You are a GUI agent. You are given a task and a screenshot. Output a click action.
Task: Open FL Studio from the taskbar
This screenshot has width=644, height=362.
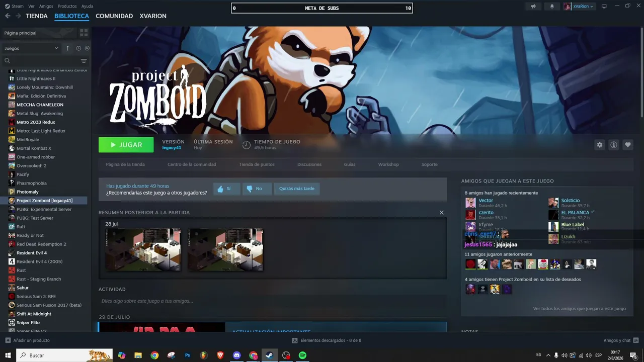204,355
